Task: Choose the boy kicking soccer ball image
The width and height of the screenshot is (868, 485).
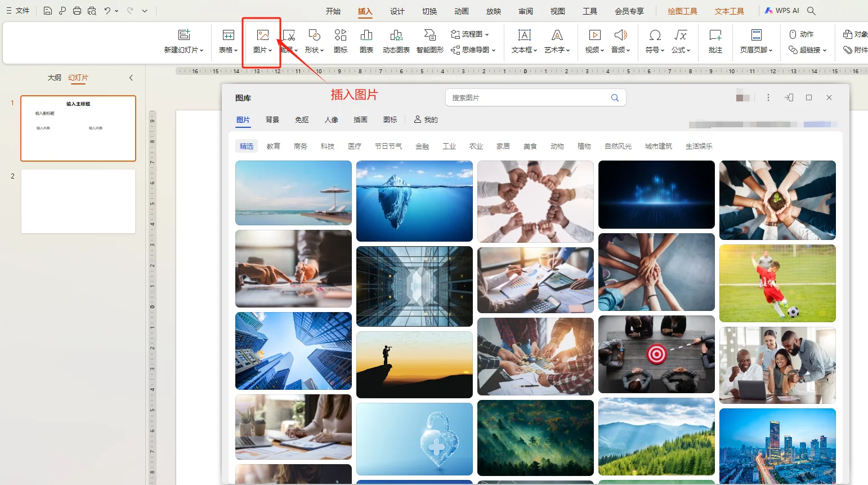Action: pos(777,283)
